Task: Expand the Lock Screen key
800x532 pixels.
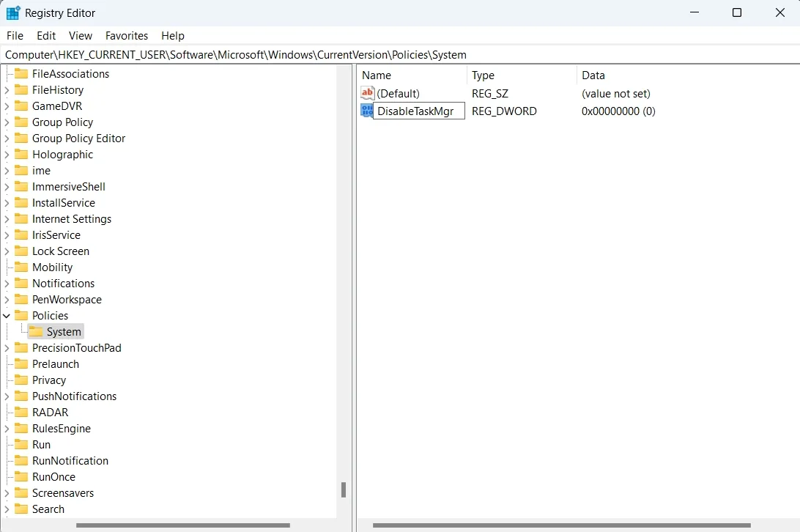Action: (x=7, y=251)
